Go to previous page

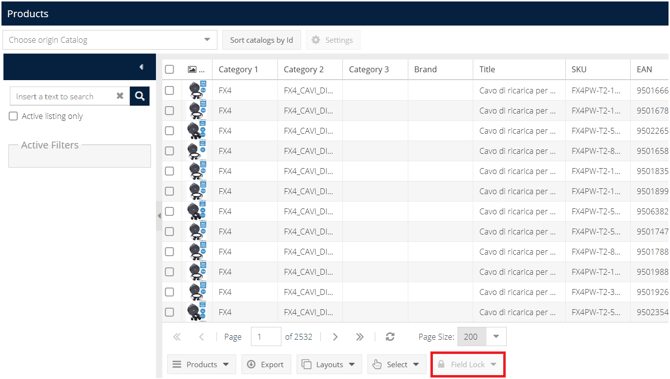(x=201, y=337)
